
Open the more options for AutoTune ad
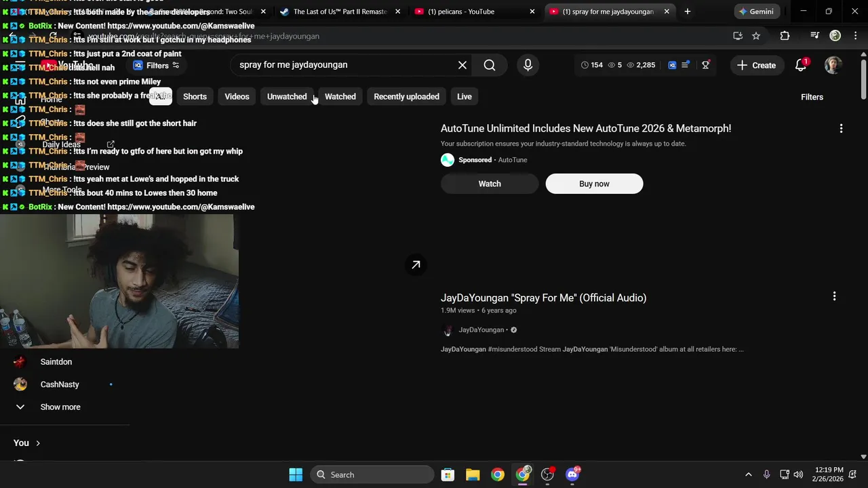841,129
